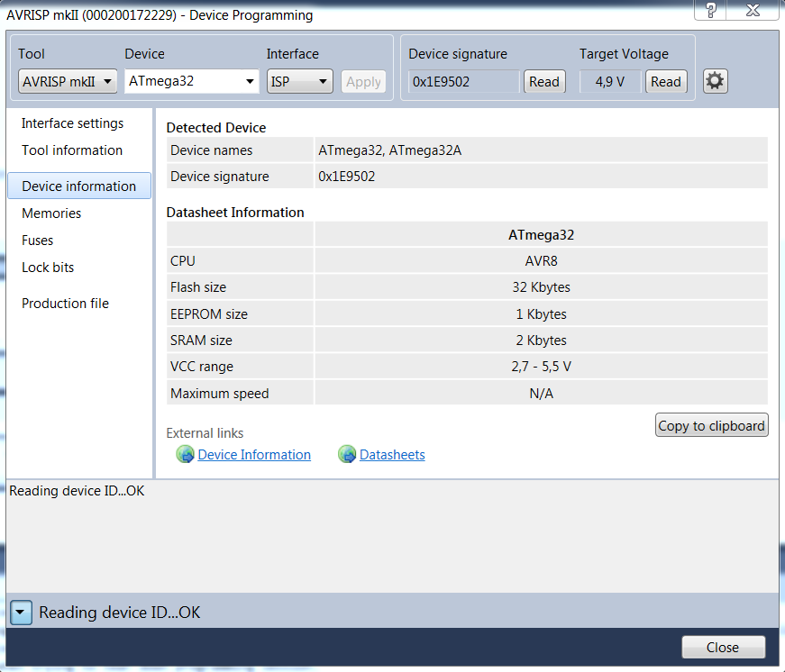
Task: Collapse the status panel arrow button
Action: 22,613
